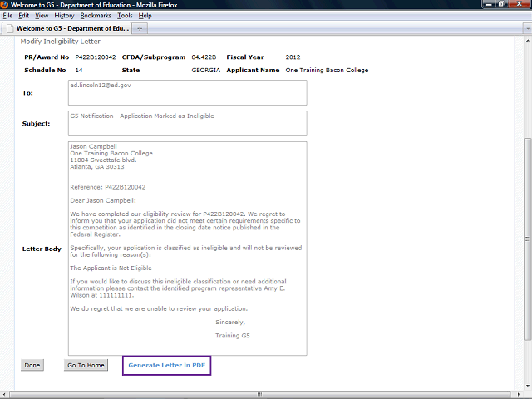This screenshot has width=532, height=399.
Task: Close the Firefox window
Action: click(x=519, y=4)
